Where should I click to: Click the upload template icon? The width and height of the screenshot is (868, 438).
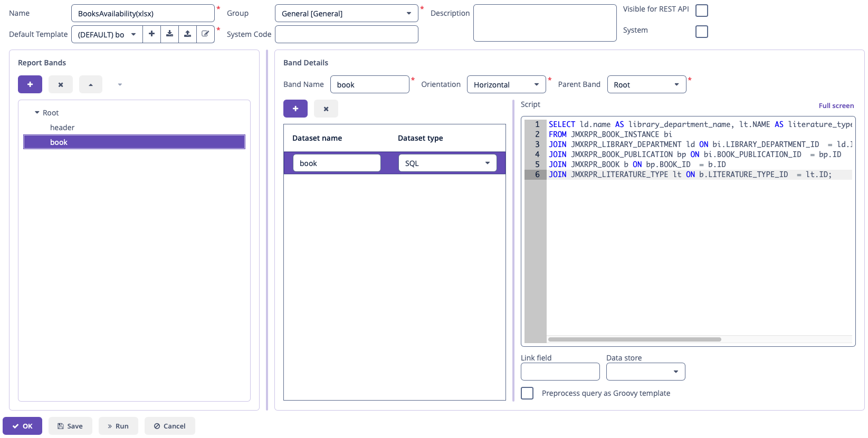coord(187,34)
